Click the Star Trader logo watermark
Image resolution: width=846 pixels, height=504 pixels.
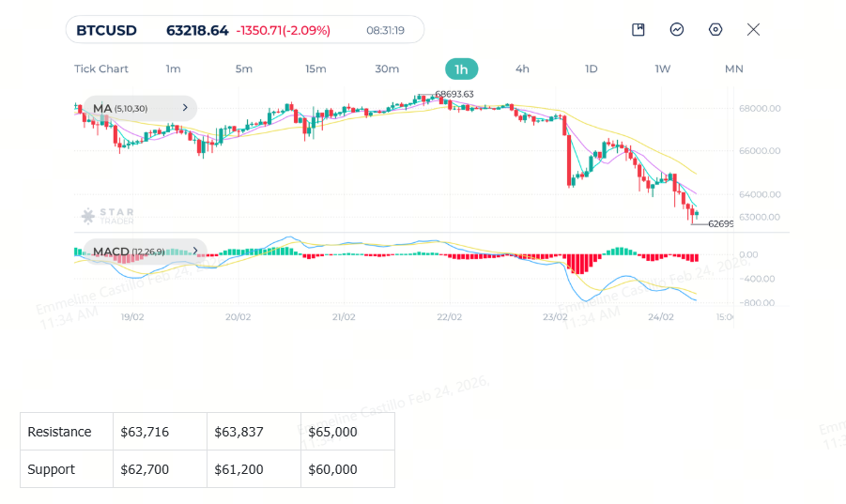pyautogui.click(x=107, y=216)
